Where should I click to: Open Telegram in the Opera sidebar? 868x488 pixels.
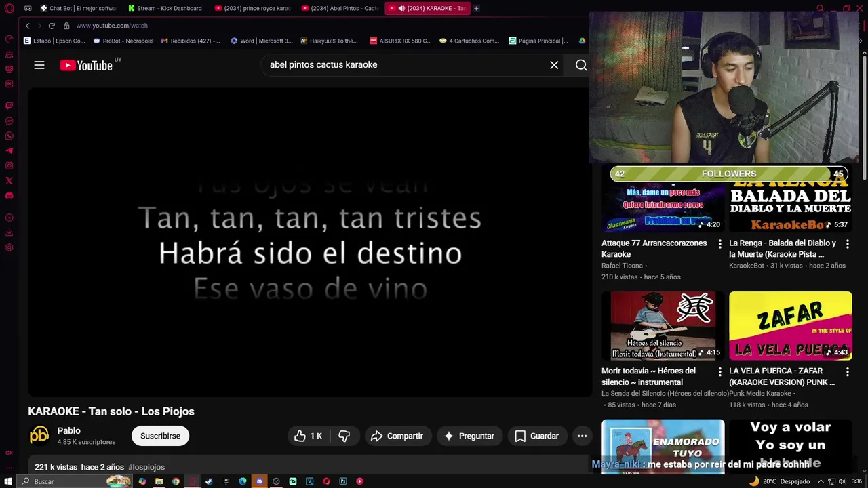tap(9, 150)
